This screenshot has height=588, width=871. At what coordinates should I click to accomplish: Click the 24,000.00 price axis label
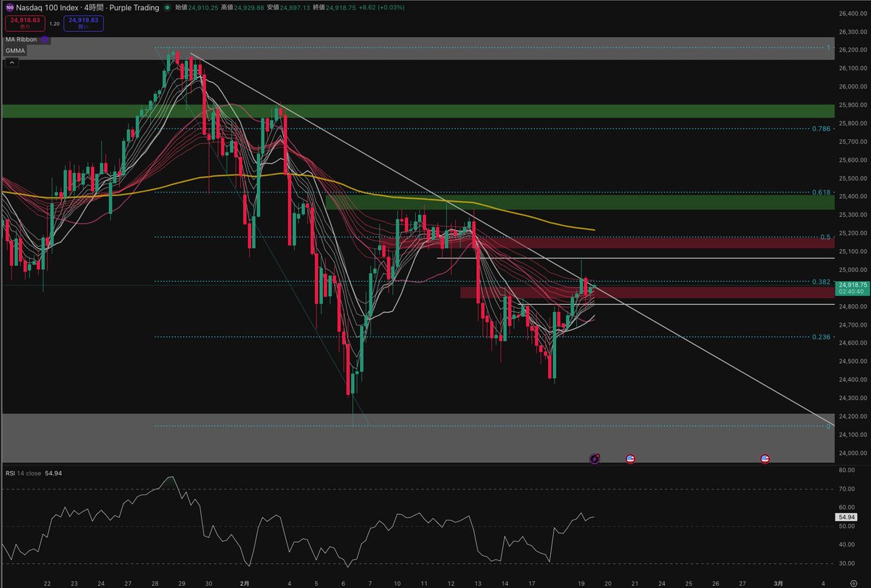coord(852,453)
